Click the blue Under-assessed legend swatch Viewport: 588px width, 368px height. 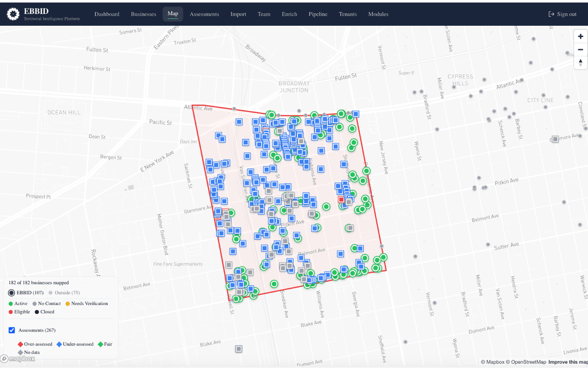(59, 344)
